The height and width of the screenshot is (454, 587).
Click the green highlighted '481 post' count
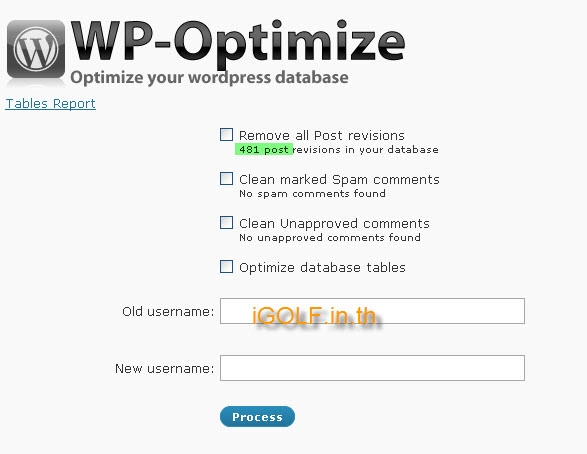tap(264, 149)
